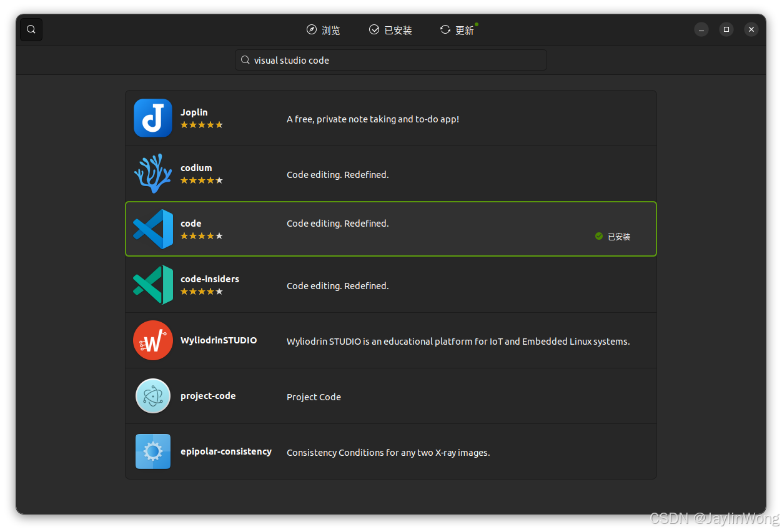Open the 更新 (Updates) tab
This screenshot has width=782, height=532.
(458, 30)
